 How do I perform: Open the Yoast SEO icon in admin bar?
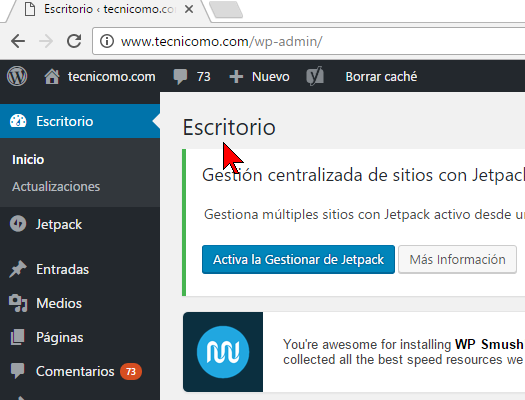click(315, 76)
